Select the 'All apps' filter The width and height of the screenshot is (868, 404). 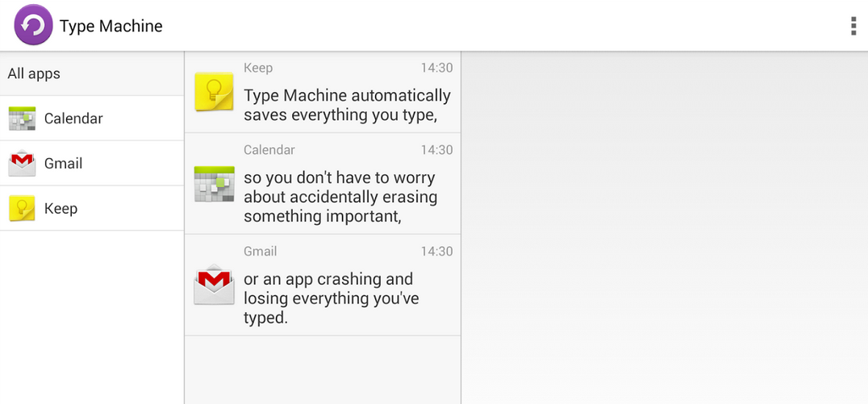(x=34, y=73)
